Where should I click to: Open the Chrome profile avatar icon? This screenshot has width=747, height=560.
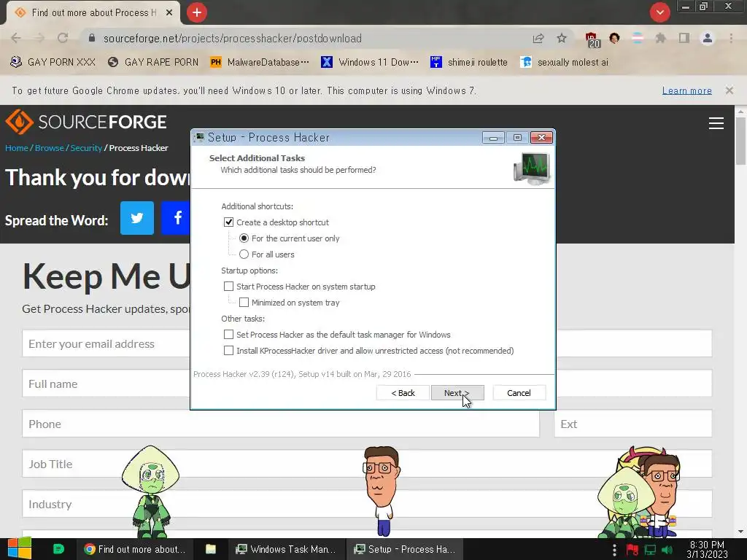[708, 38]
